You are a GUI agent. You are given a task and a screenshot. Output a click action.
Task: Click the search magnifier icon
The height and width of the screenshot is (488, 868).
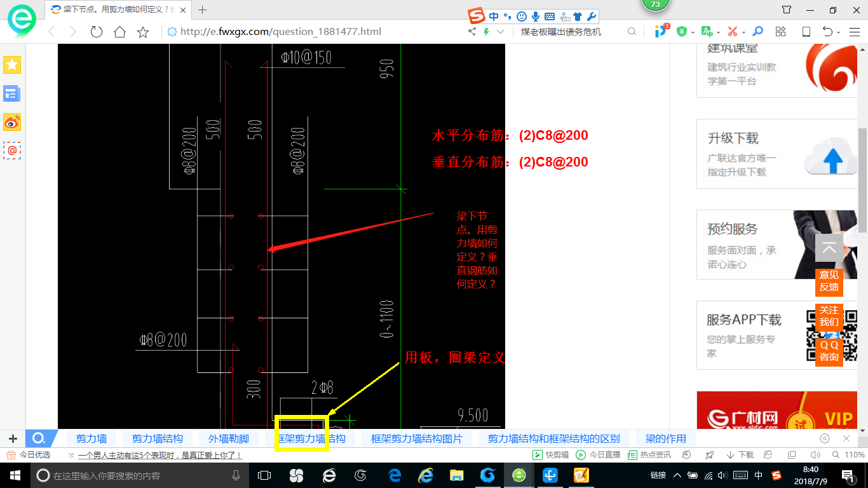coord(632,31)
